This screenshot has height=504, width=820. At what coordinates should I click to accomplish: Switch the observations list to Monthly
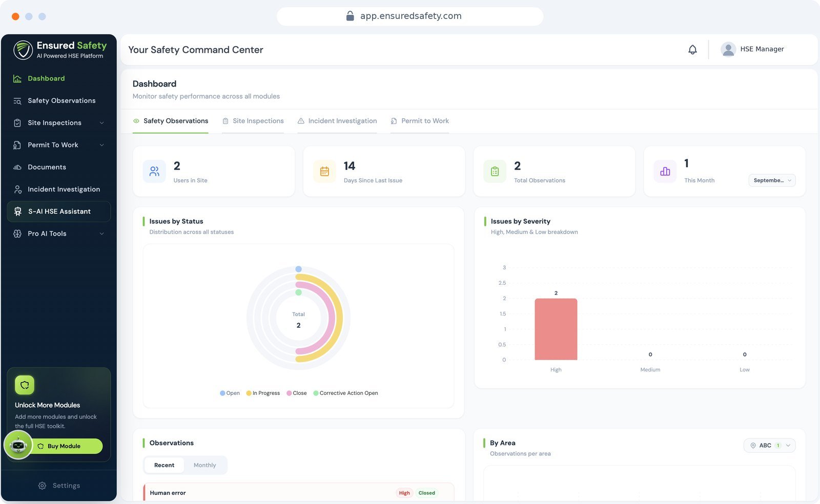[x=204, y=465]
